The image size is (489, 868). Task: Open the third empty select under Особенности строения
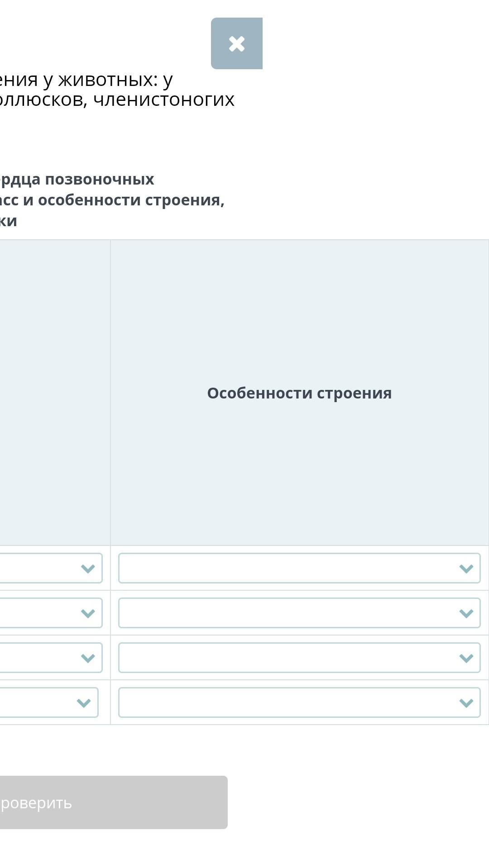pos(290,658)
